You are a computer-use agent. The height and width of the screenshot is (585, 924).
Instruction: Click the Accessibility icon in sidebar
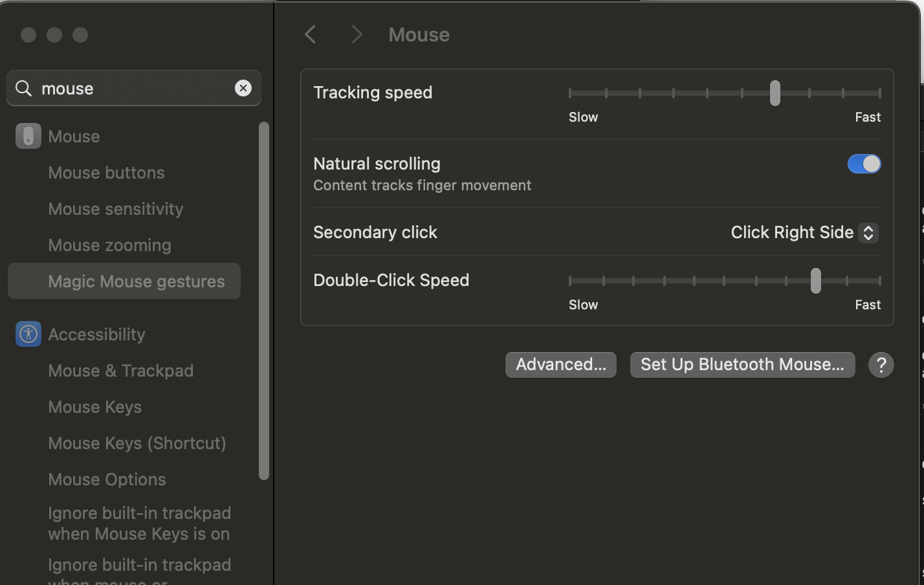coord(28,335)
